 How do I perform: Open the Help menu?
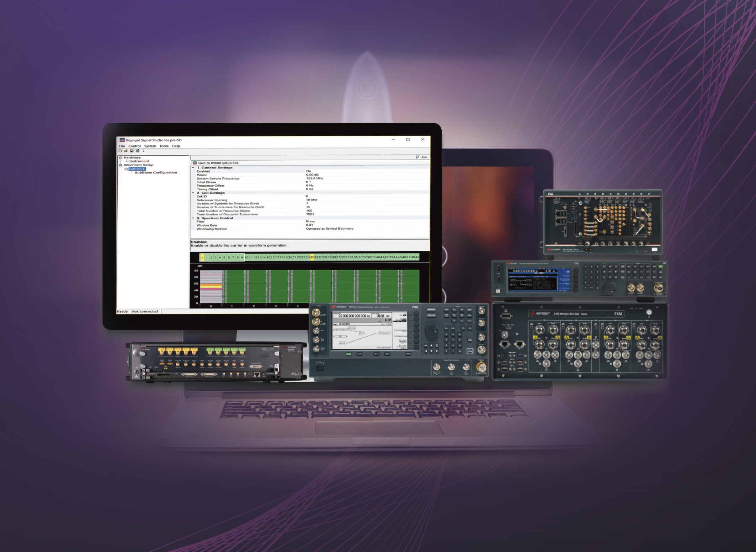click(176, 146)
